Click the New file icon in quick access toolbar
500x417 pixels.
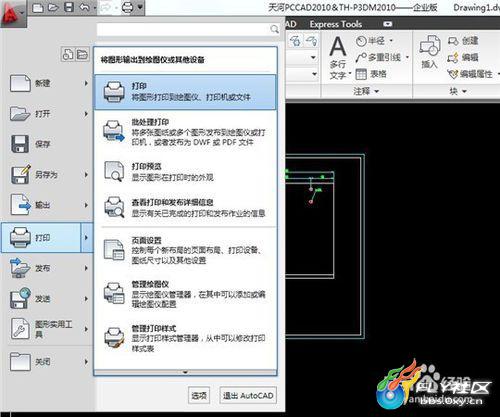click(x=38, y=8)
